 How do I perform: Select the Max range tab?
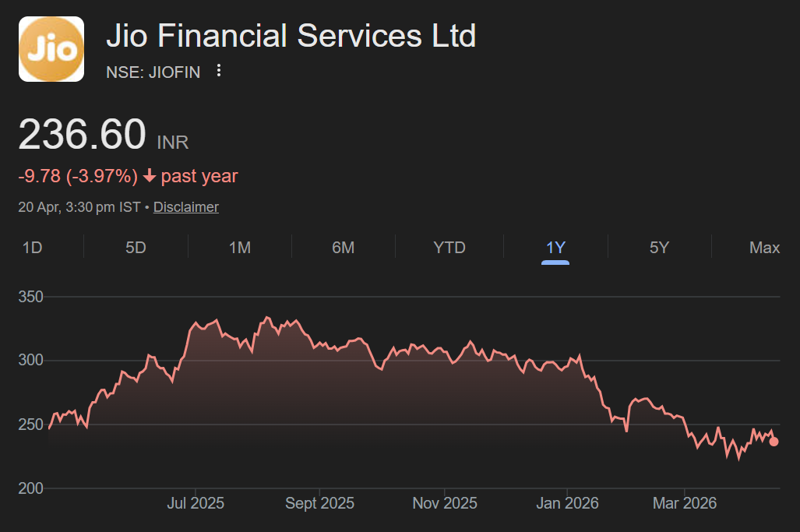764,248
